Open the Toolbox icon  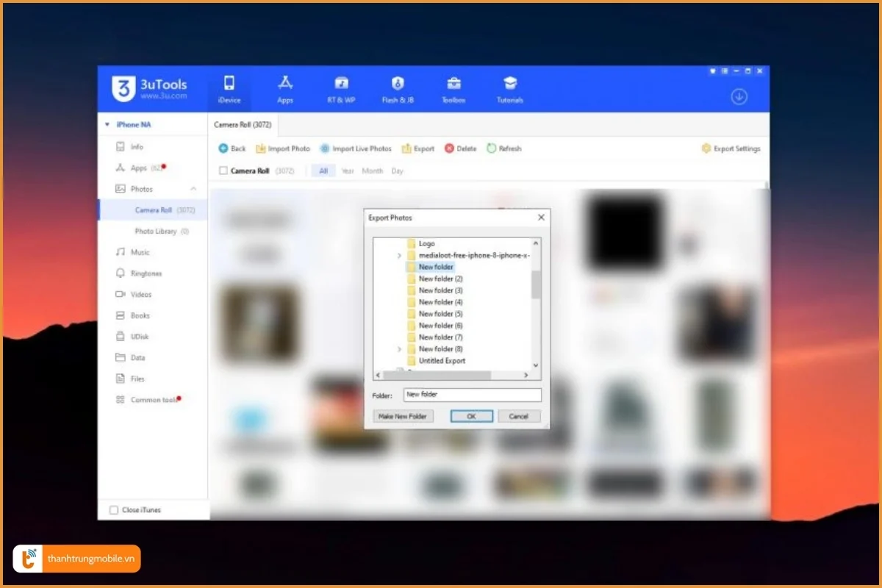coord(453,83)
